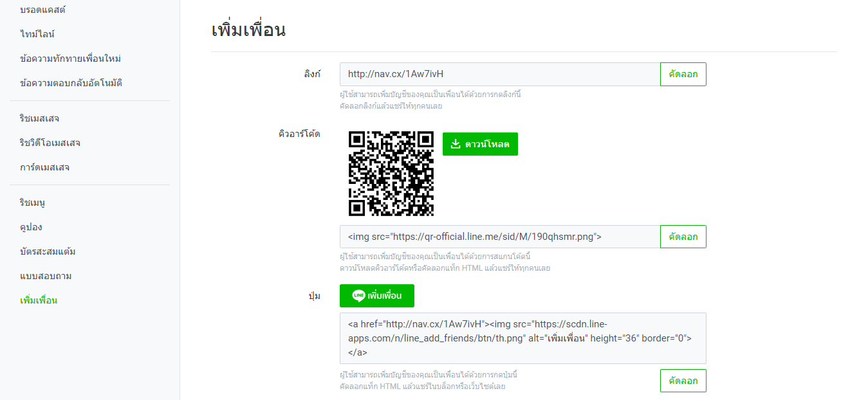Image resolution: width=868 pixels, height=400 pixels.
Task: Open คูปอง in the sidebar
Action: (31, 227)
